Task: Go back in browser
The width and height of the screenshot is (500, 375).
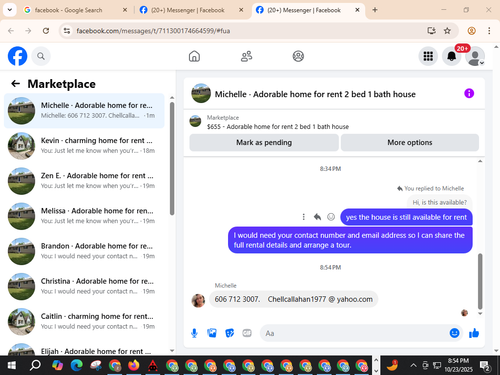Action: (x=11, y=31)
